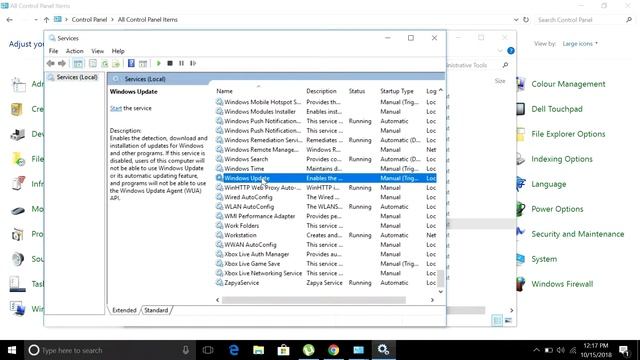The height and width of the screenshot is (360, 640).
Task: Select Windows Modules Installer service
Action: 326,111
